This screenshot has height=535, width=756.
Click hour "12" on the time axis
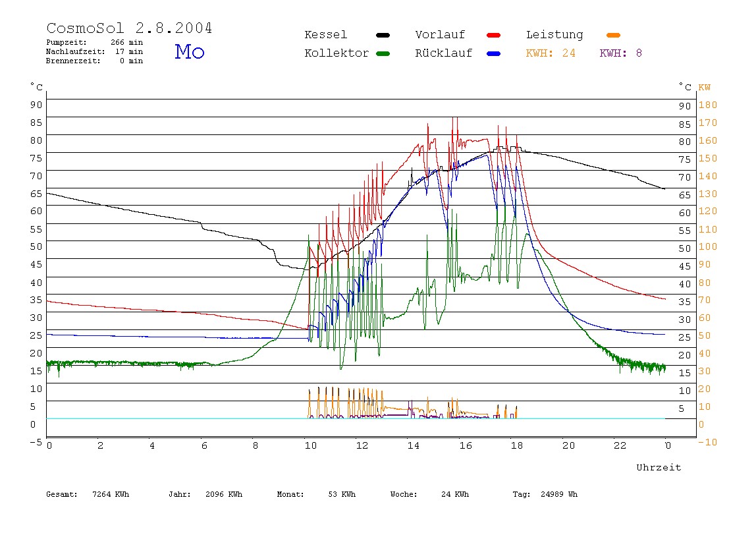click(x=362, y=446)
